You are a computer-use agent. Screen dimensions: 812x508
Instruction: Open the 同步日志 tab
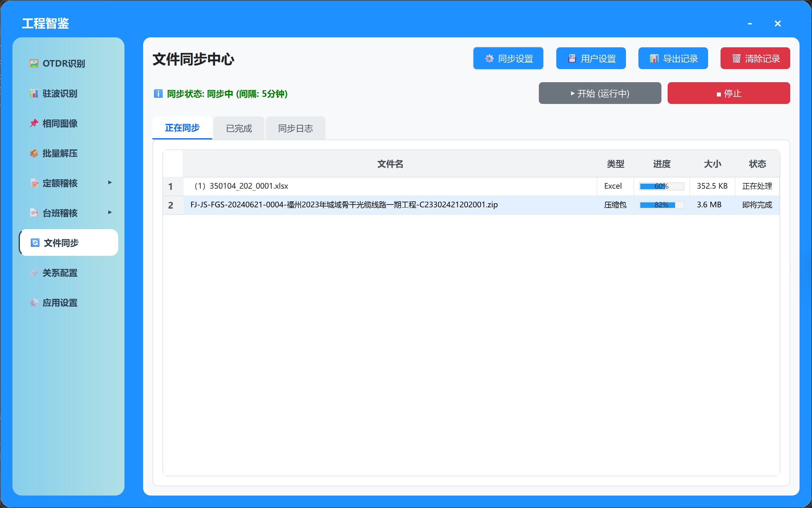coord(296,128)
